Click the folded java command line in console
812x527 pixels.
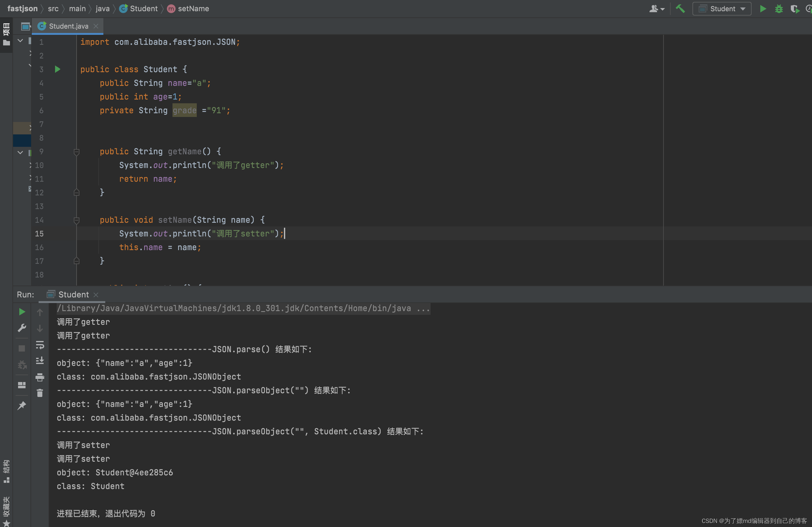(243, 309)
